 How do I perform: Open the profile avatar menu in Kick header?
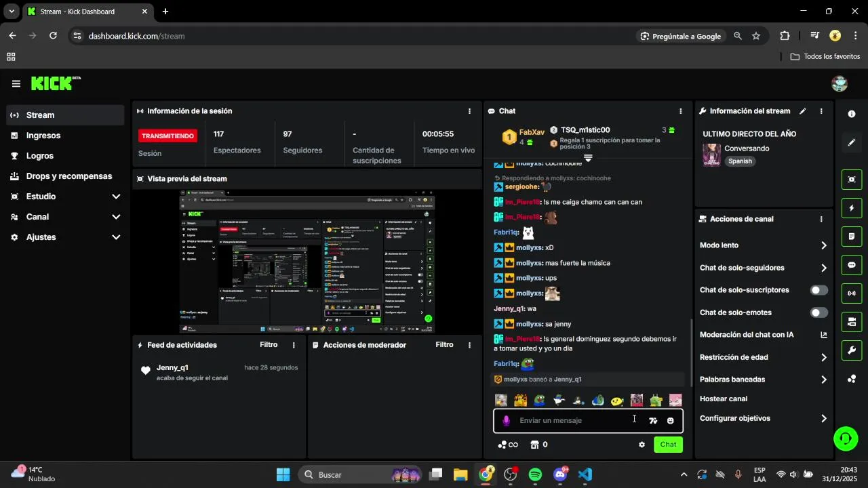pos(840,83)
